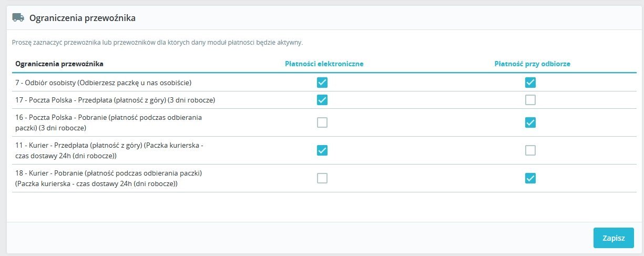Uncheck electronic payments for Poczta Polska Przedpłata
The width and height of the screenshot is (644, 256).
(322, 100)
